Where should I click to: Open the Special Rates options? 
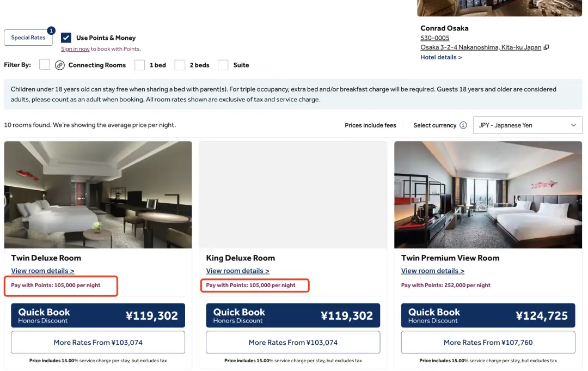28,38
